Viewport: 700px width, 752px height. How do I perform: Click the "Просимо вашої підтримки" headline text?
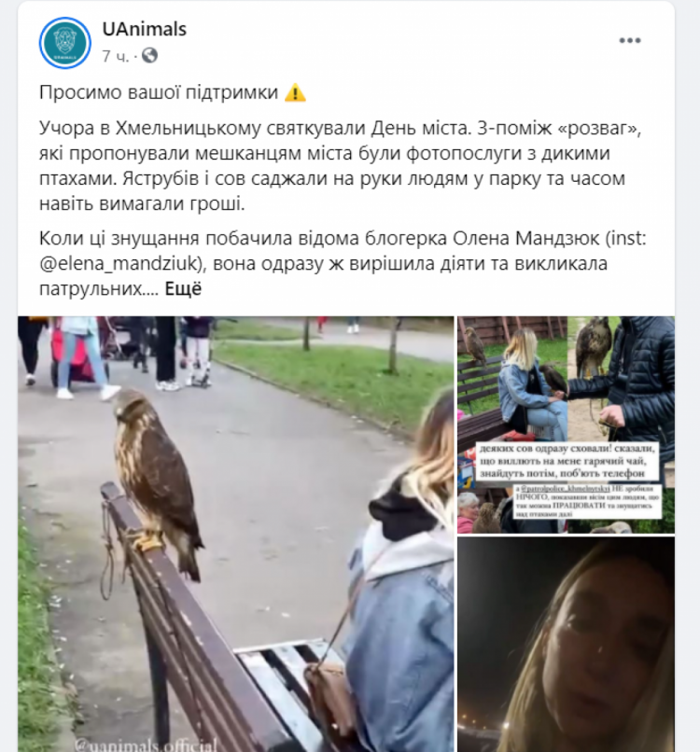[159, 92]
